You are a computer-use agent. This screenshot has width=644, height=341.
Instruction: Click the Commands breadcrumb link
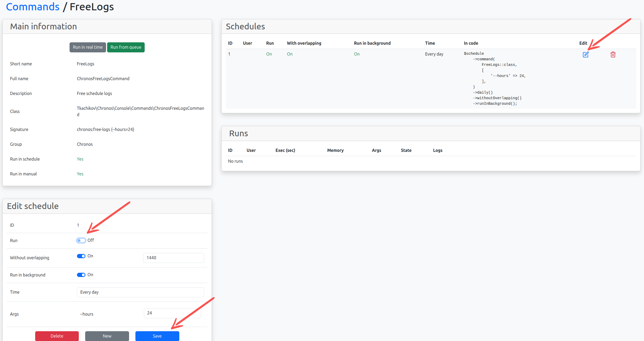click(x=33, y=7)
